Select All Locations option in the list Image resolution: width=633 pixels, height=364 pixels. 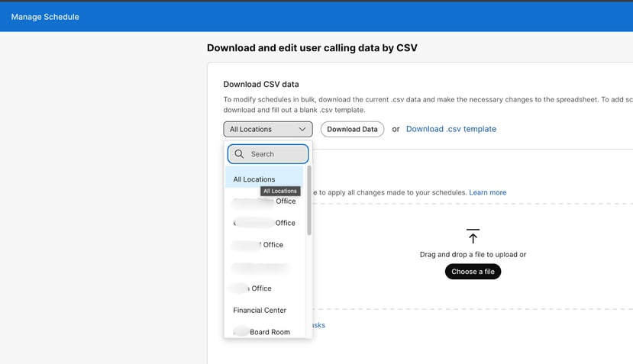click(x=254, y=179)
